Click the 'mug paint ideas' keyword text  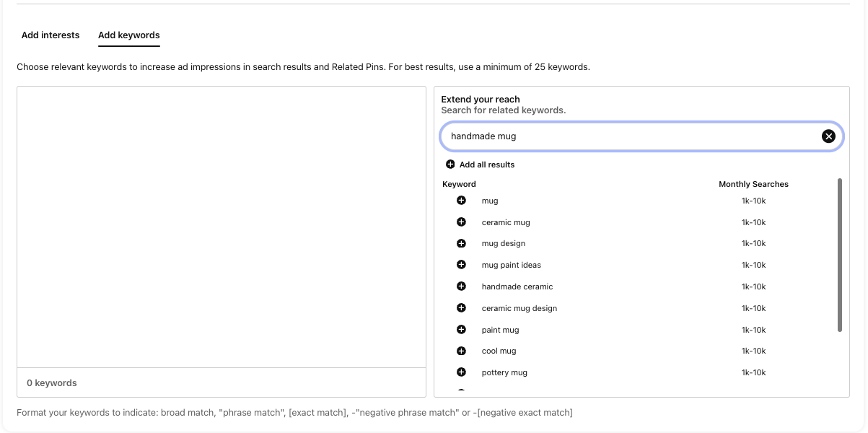512,265
